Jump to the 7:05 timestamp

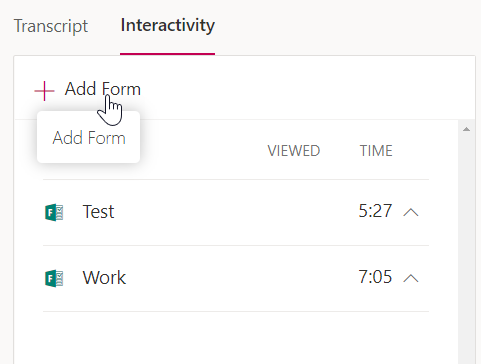[375, 277]
